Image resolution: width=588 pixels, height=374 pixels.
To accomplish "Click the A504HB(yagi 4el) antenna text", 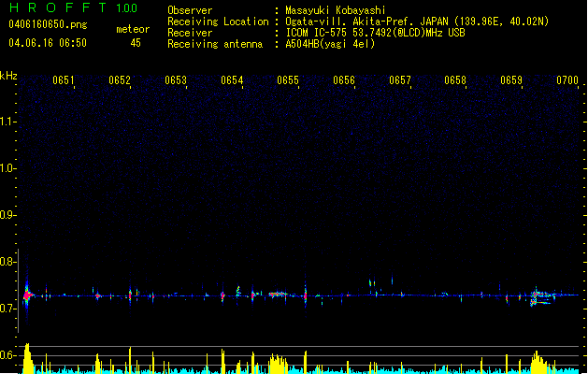I will 330,44.
